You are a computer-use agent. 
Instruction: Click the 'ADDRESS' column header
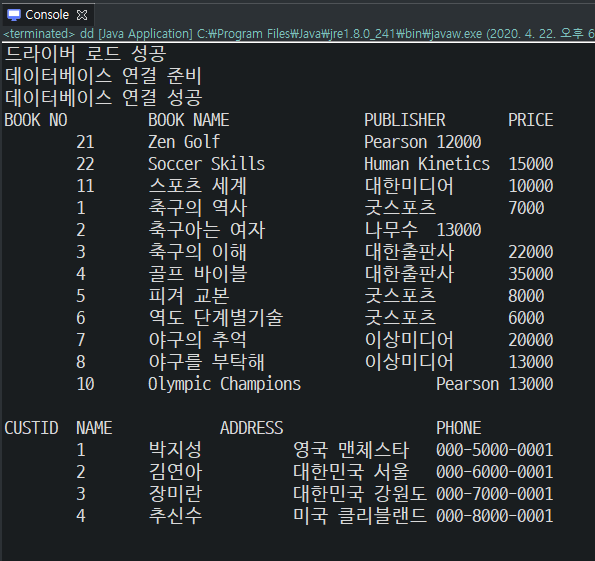(252, 428)
